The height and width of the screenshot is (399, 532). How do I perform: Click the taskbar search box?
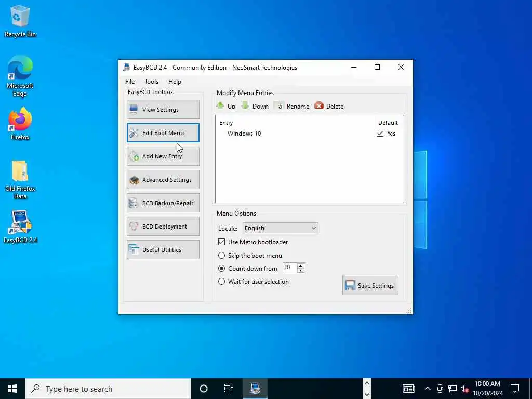point(108,389)
